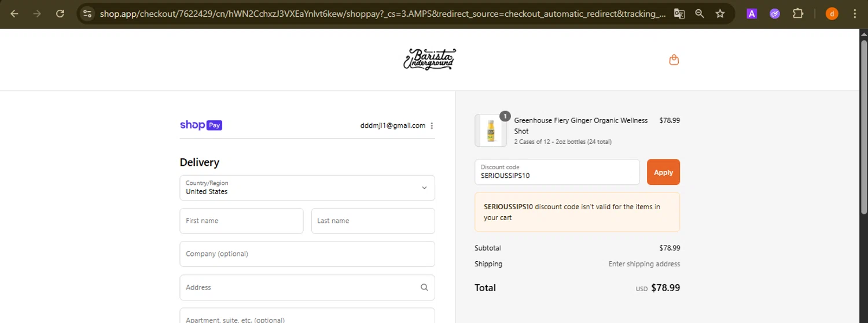
Task: Click the dddmjl1@gmail.com email text
Action: (392, 125)
